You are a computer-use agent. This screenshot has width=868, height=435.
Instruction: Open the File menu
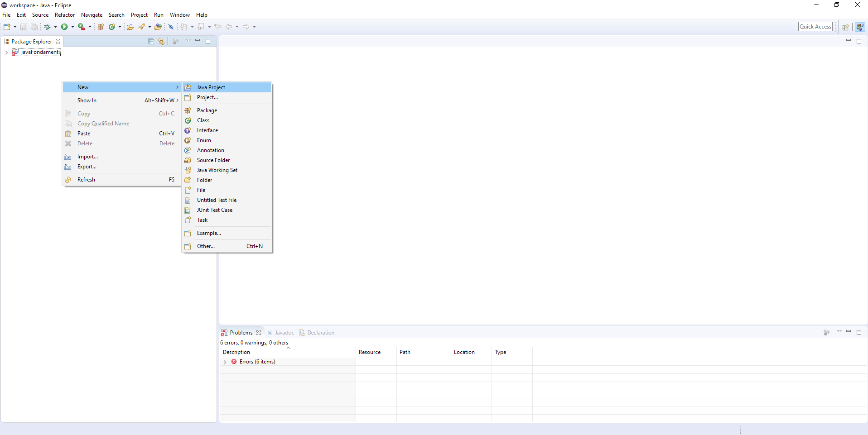click(x=6, y=15)
